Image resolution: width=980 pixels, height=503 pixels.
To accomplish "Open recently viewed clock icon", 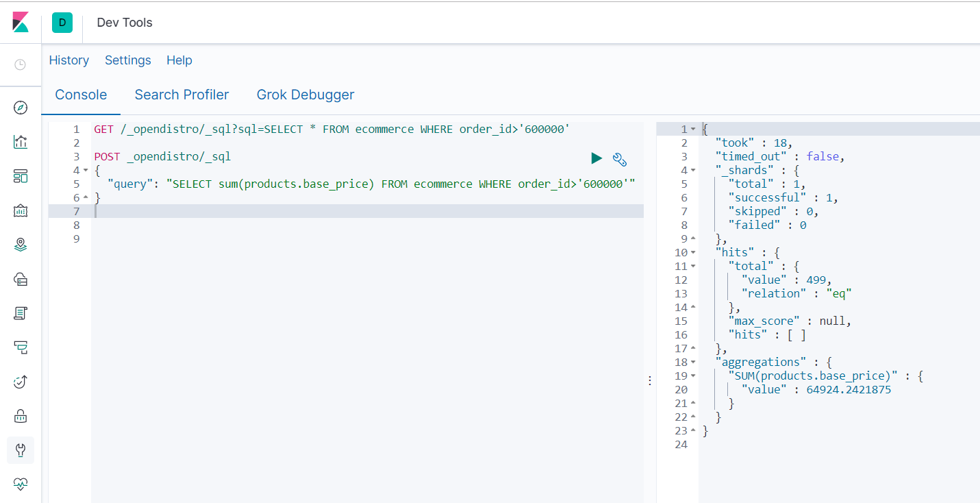I will [x=21, y=64].
